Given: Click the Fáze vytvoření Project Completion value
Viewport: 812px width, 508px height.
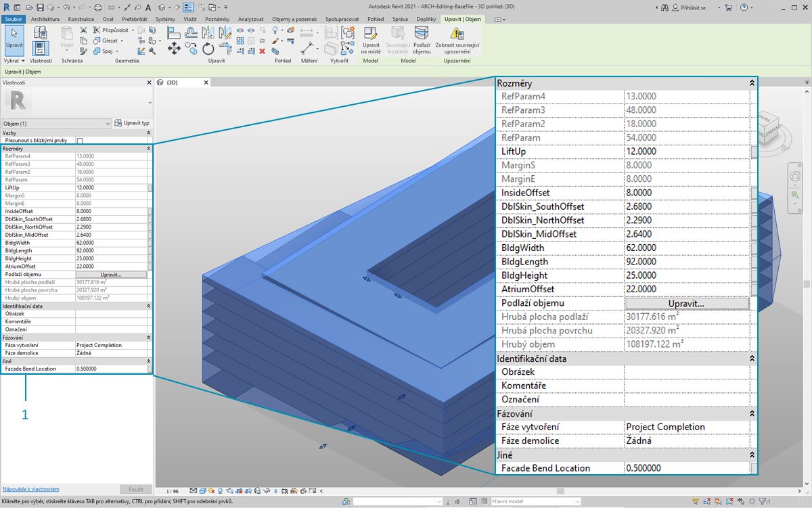Looking at the screenshot, I should click(111, 345).
